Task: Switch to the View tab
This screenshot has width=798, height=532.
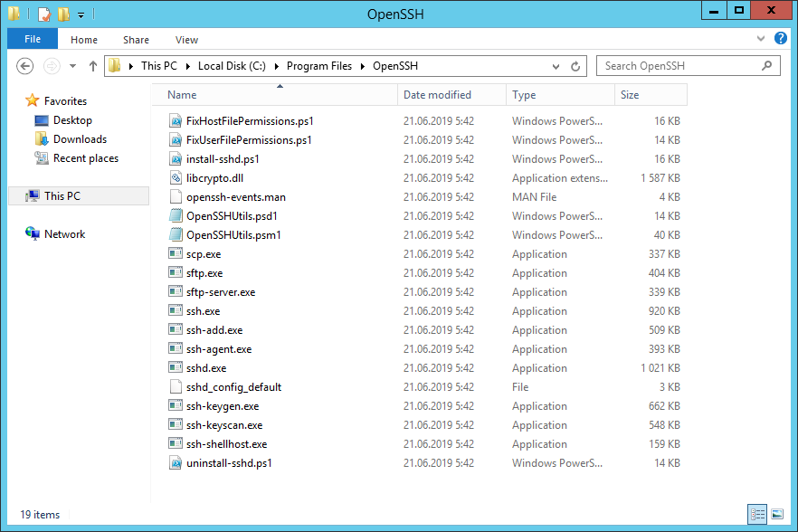Action: click(x=186, y=40)
